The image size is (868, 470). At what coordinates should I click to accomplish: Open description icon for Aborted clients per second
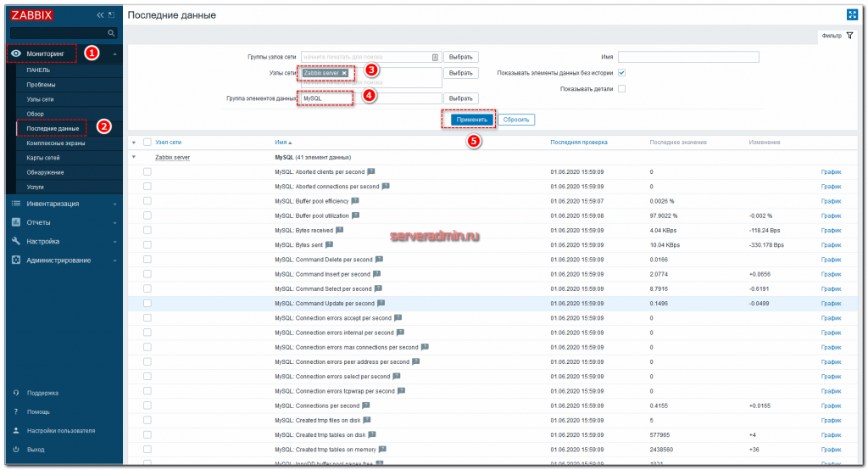click(x=371, y=171)
